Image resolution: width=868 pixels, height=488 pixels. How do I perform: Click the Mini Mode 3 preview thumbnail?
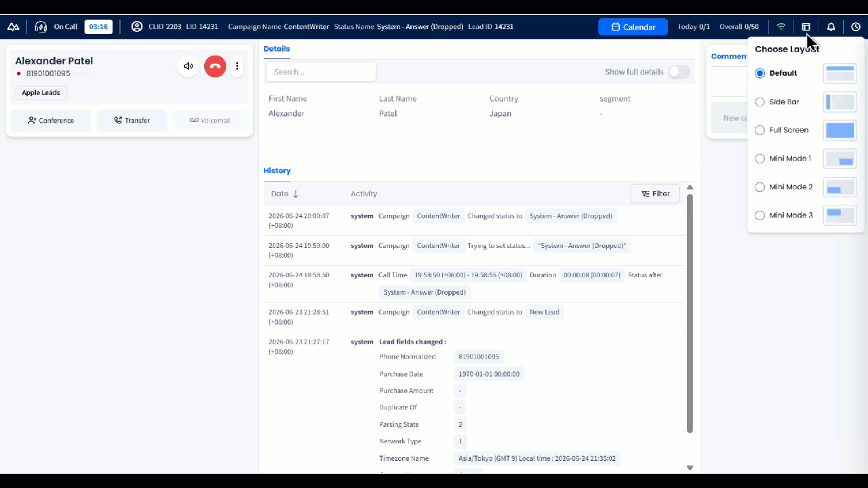coord(840,216)
